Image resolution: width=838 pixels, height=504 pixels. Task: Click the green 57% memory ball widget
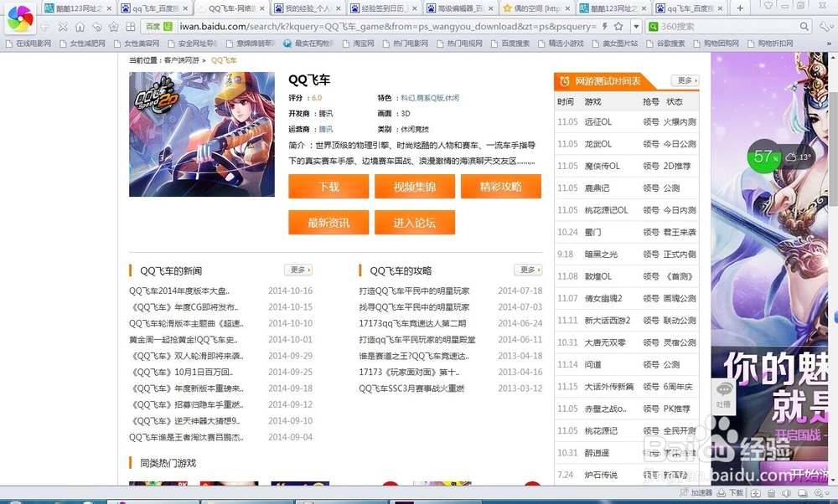point(763,156)
